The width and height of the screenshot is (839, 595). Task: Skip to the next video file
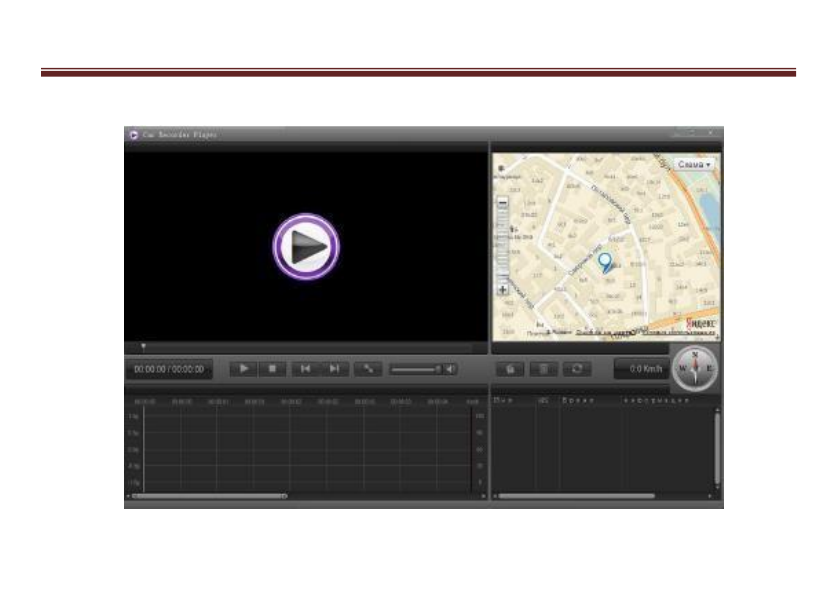tap(334, 369)
